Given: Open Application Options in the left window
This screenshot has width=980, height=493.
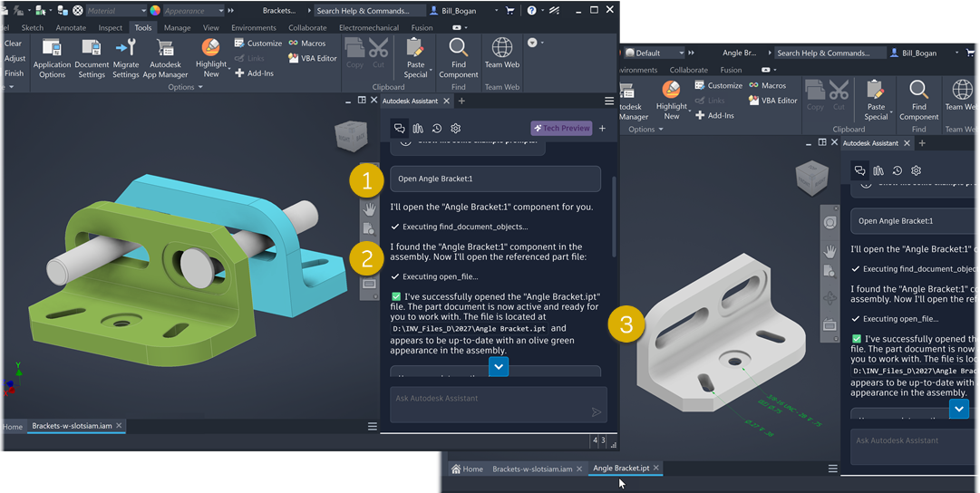Looking at the screenshot, I should coord(52,58).
